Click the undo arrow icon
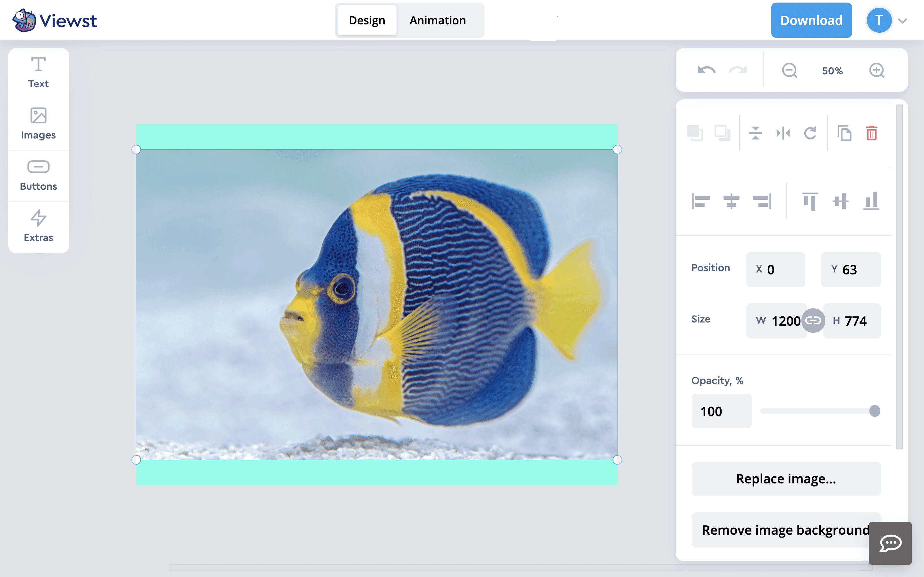The width and height of the screenshot is (924, 577). (706, 70)
